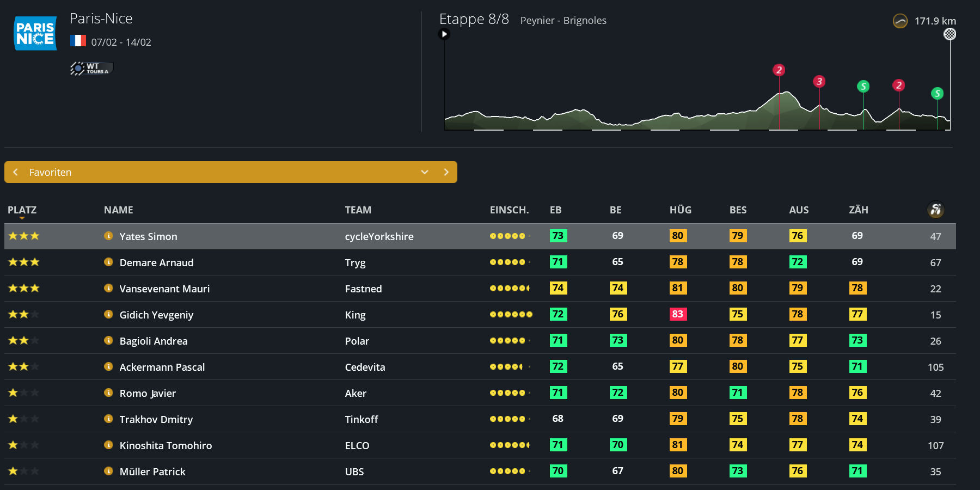Select rider Vansevenant Mauri
980x490 pixels.
click(x=164, y=289)
